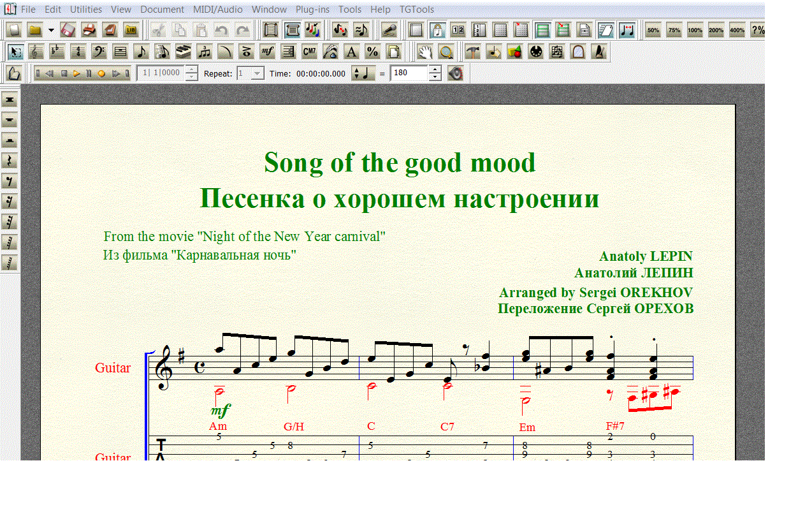
Task: Toggle the red double-arrow notes icon
Action: (x=627, y=30)
